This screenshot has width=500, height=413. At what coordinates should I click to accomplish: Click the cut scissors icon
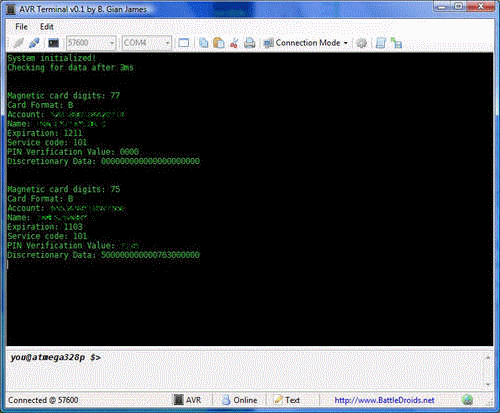pyautogui.click(x=234, y=43)
